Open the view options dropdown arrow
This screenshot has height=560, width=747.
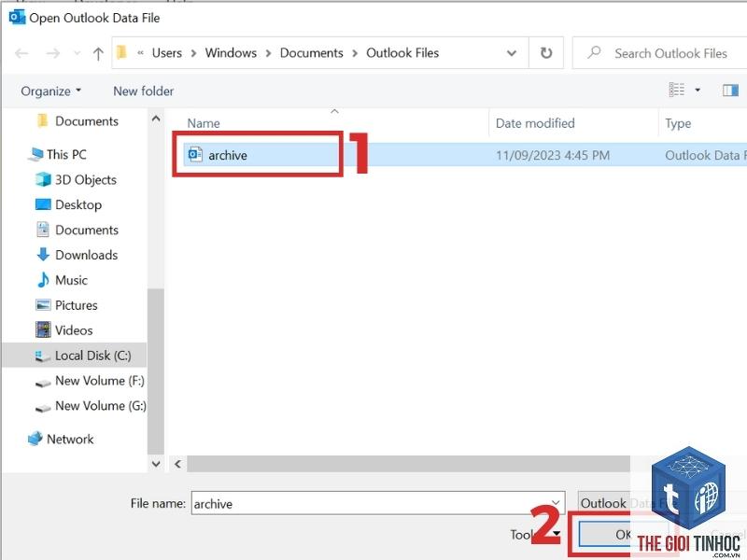coord(698,90)
